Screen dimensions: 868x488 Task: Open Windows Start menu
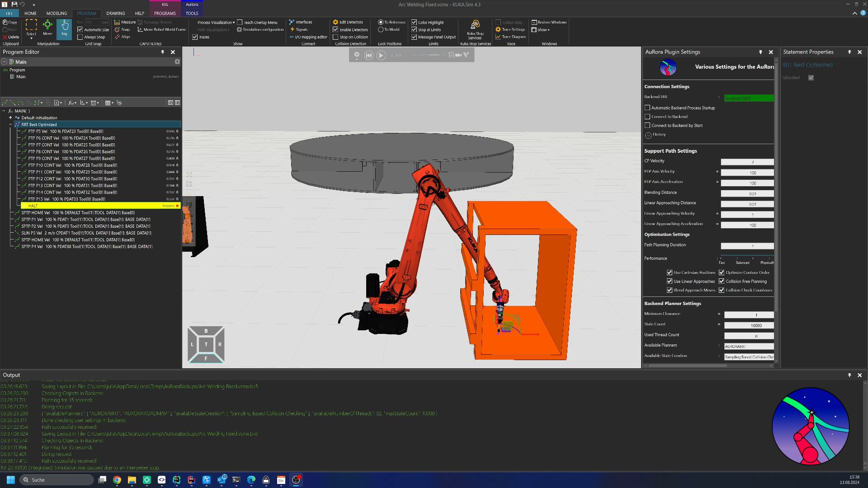(x=10, y=480)
